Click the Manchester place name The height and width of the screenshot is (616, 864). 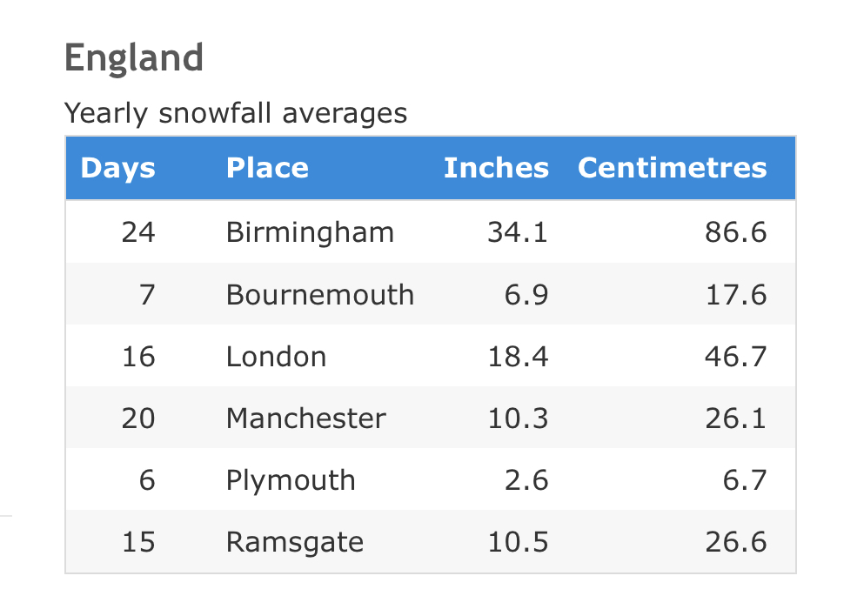point(305,418)
